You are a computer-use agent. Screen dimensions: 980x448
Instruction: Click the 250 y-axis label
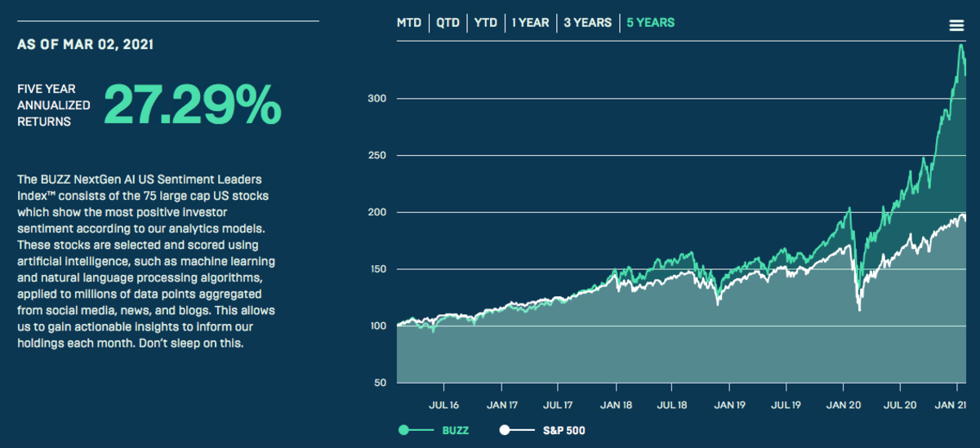click(376, 156)
